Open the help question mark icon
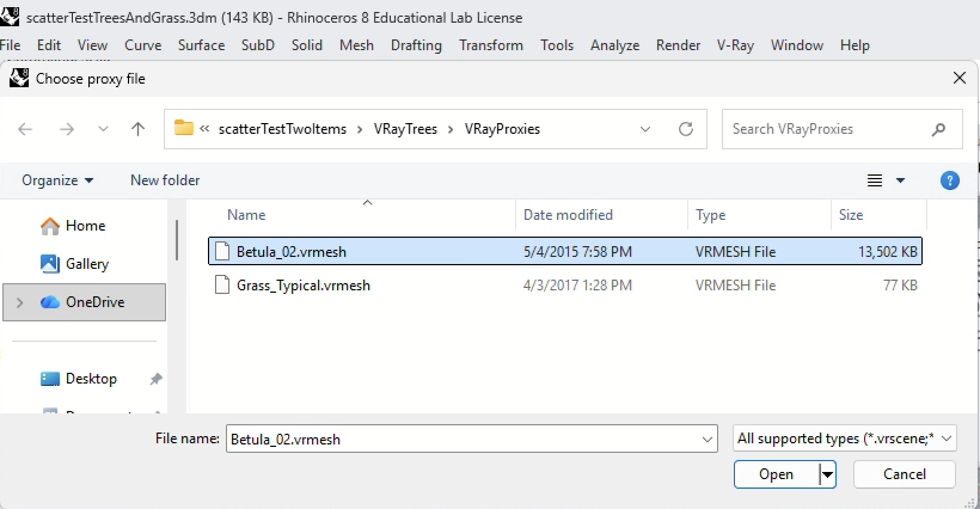 [x=950, y=180]
